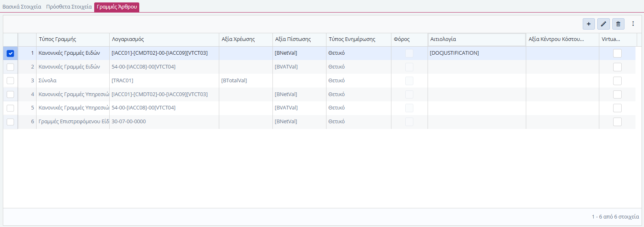Select row 2 checkbox
This screenshot has height=227, width=644.
[x=11, y=67]
